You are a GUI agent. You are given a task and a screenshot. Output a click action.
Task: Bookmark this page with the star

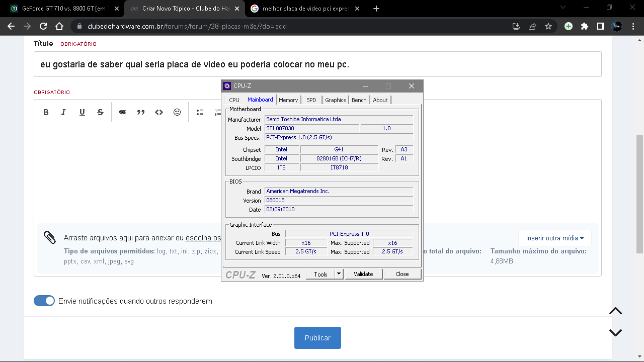(548, 26)
